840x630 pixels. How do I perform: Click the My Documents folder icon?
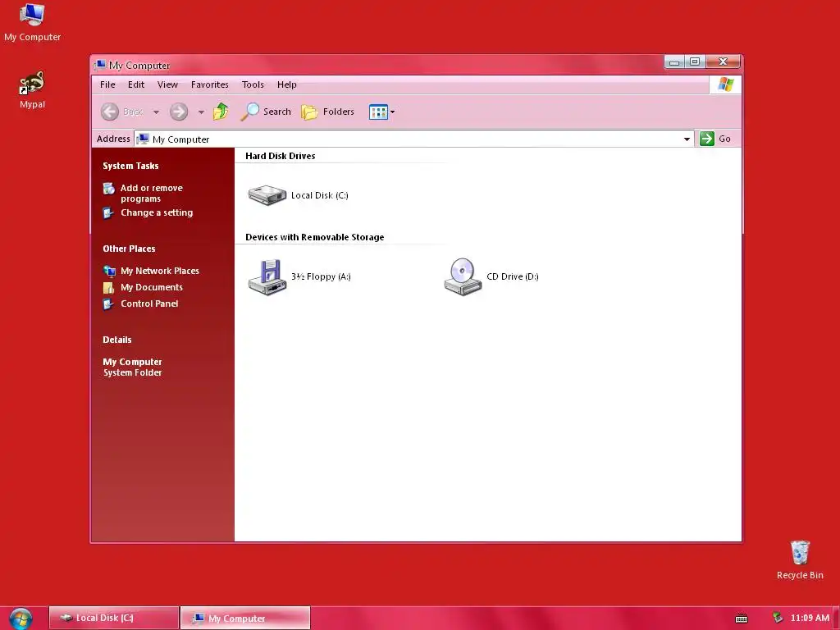109,288
